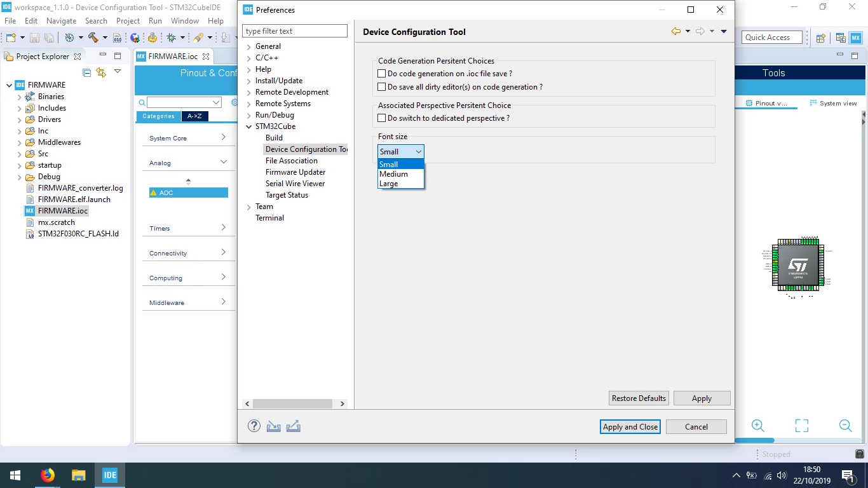Click the Debug bug icon in toolbar

click(x=171, y=37)
